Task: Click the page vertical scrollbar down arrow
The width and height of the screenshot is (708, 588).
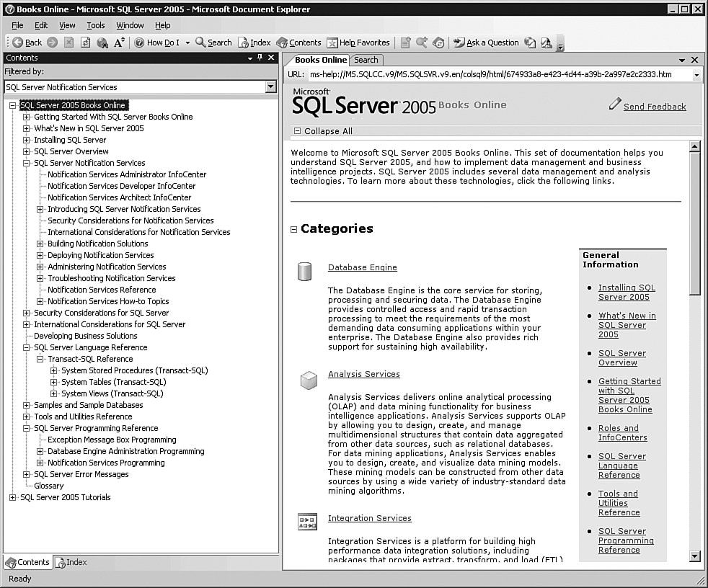Action: point(695,556)
